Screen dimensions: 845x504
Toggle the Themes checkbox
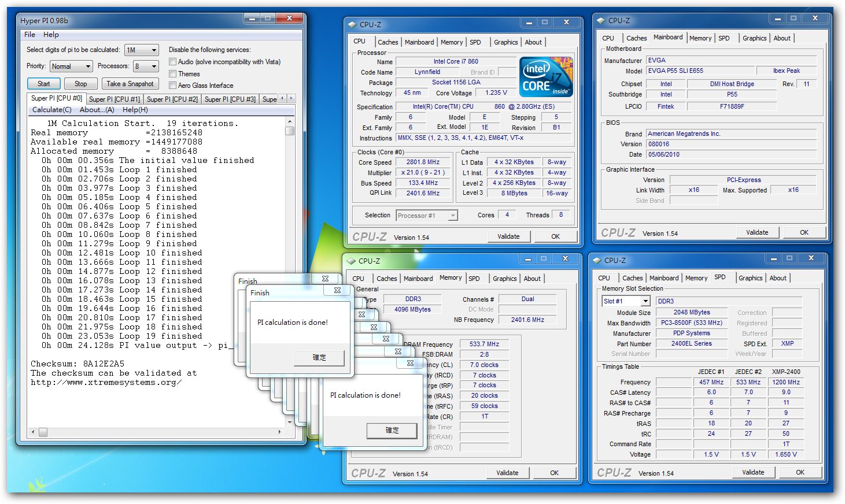pos(172,74)
